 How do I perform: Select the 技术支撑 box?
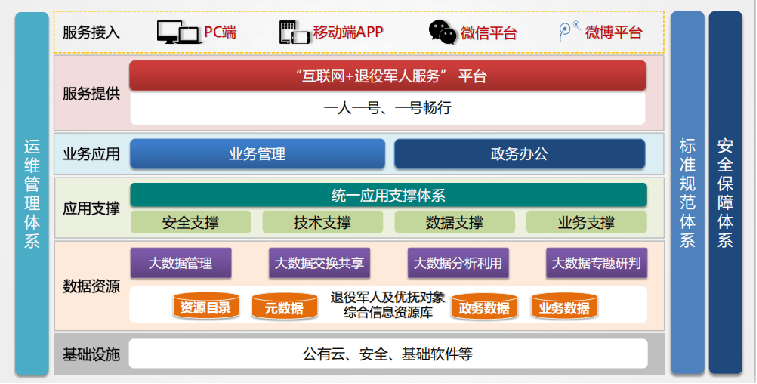coord(322,222)
